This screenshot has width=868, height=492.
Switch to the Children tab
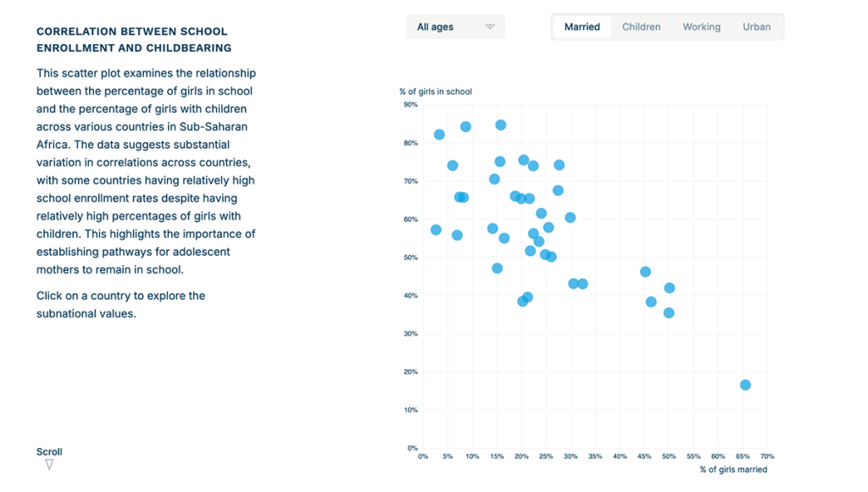(x=641, y=26)
